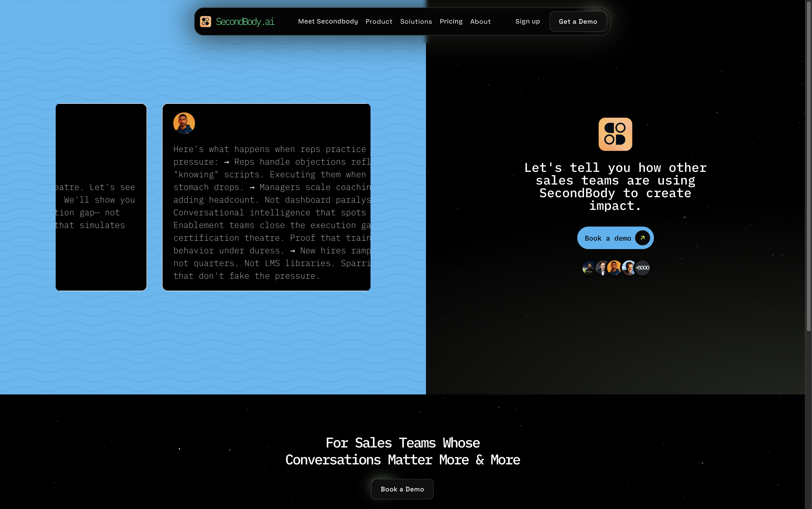Click the large SecondBody logo above the headline
This screenshot has height=509, width=812.
click(x=615, y=134)
